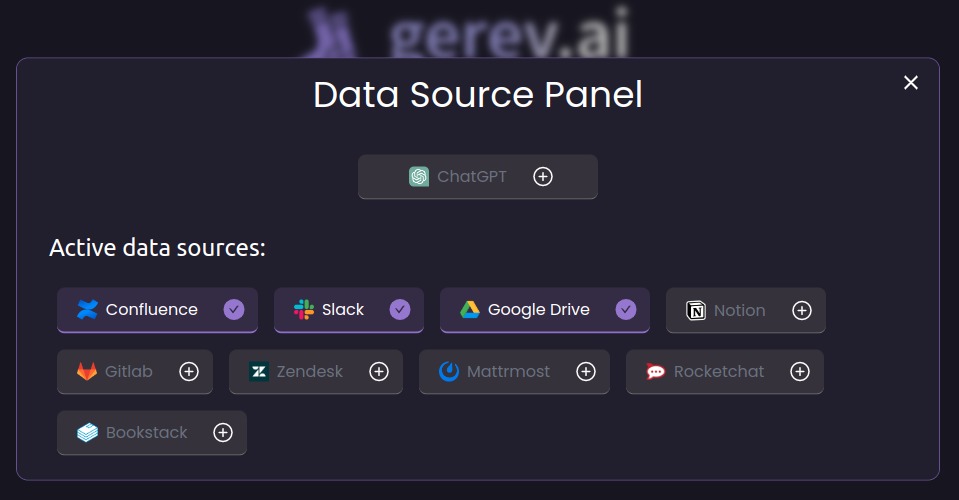Click the Confluence logo icon
Image resolution: width=959 pixels, height=500 pixels.
(x=88, y=310)
